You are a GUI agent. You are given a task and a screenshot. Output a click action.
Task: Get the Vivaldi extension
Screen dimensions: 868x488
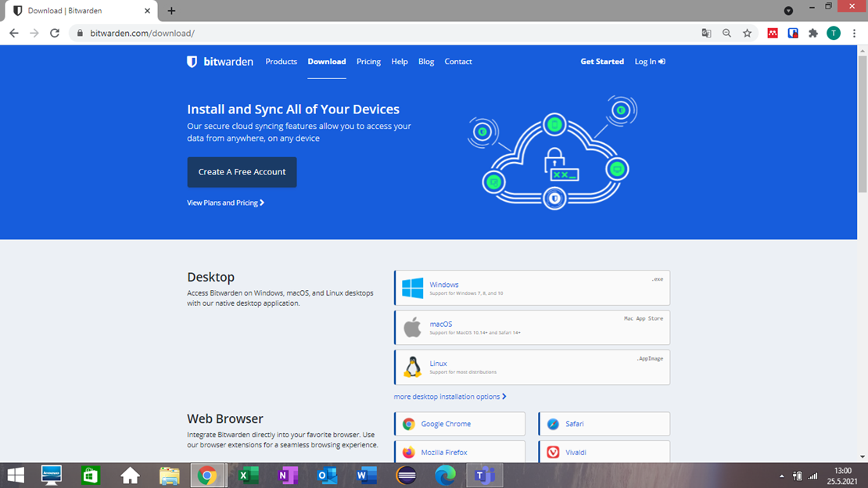[604, 452]
